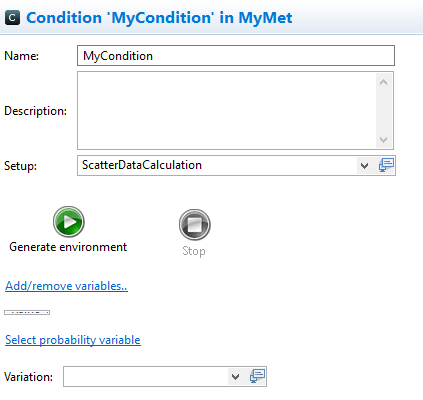Click into the Name field containing MyCondition
423x400 pixels.
click(236, 56)
